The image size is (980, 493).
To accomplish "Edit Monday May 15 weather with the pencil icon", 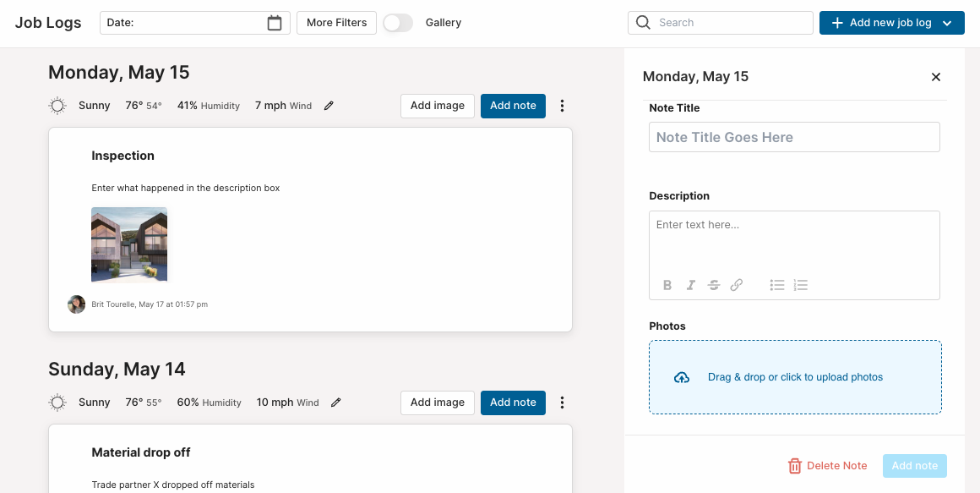I will coord(329,106).
